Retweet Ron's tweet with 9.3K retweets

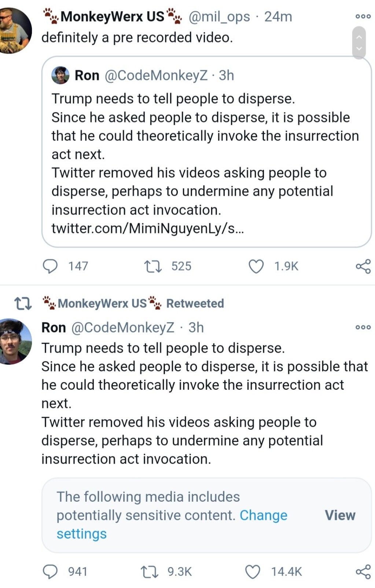[150, 571]
